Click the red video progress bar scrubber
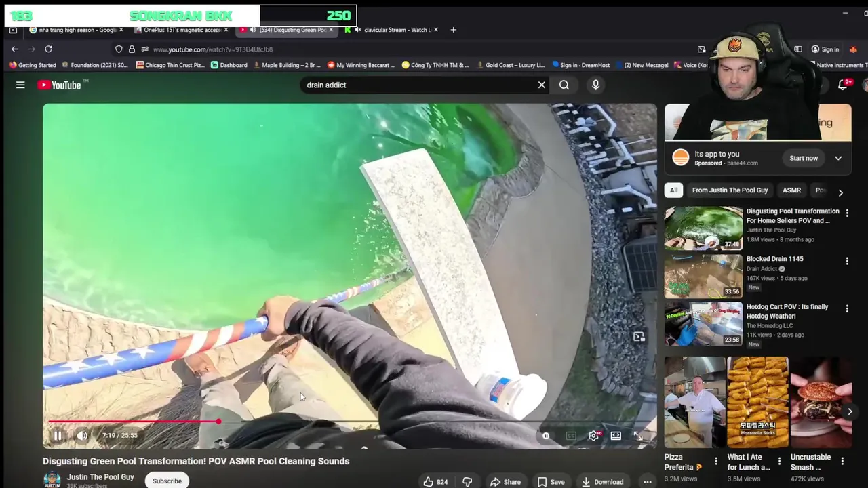Image resolution: width=868 pixels, height=488 pixels. 218,422
